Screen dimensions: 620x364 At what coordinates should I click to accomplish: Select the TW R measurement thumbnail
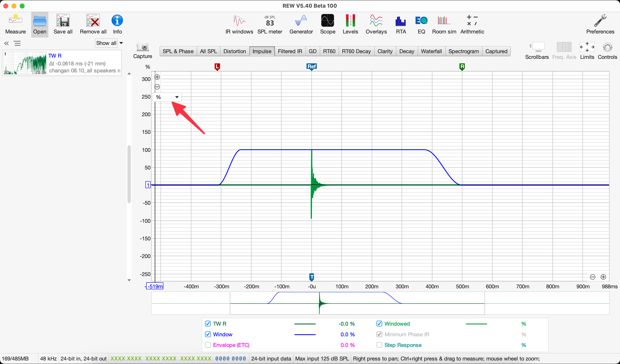tap(25, 63)
